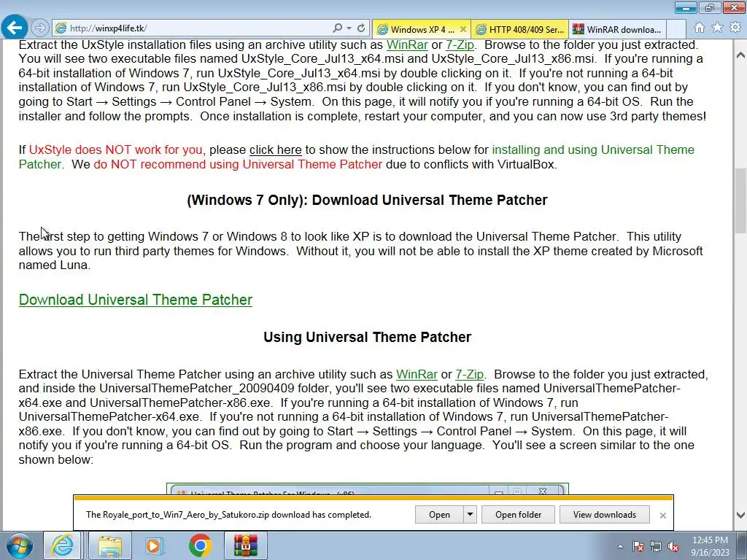Open WinRAR from the taskbar

tap(246, 545)
